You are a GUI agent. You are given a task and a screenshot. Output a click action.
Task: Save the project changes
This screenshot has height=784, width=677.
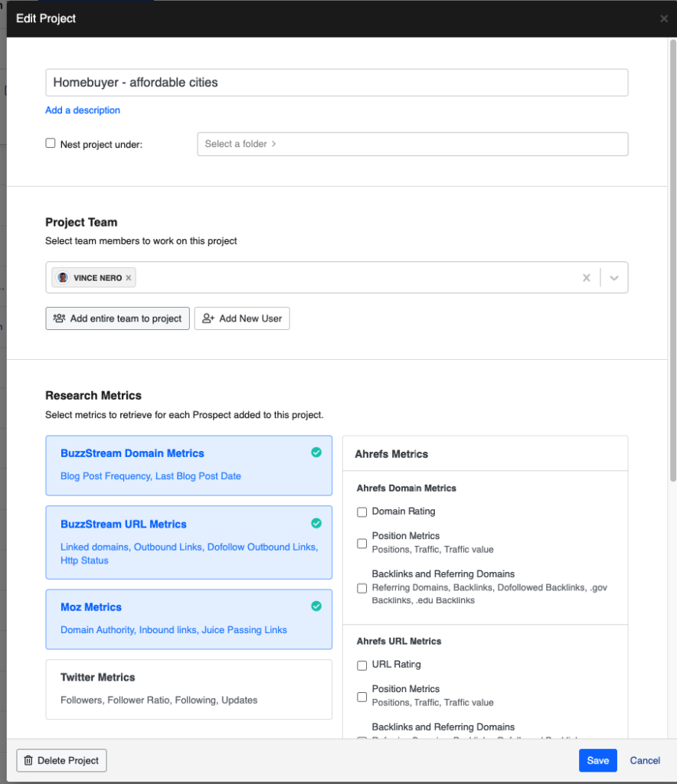pyautogui.click(x=597, y=760)
